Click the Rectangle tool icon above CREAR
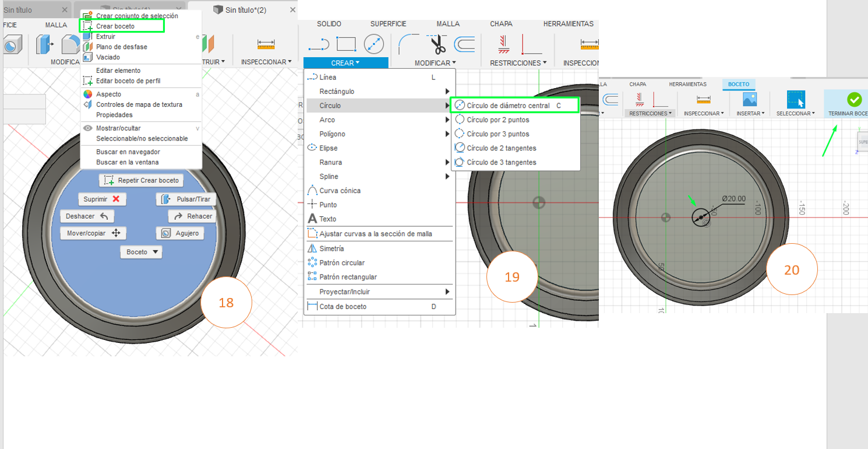Viewport: 868px width, 449px height. (x=346, y=44)
